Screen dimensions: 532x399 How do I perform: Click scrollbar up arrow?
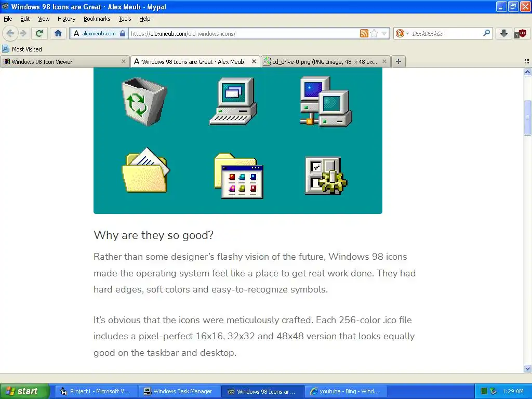point(527,72)
